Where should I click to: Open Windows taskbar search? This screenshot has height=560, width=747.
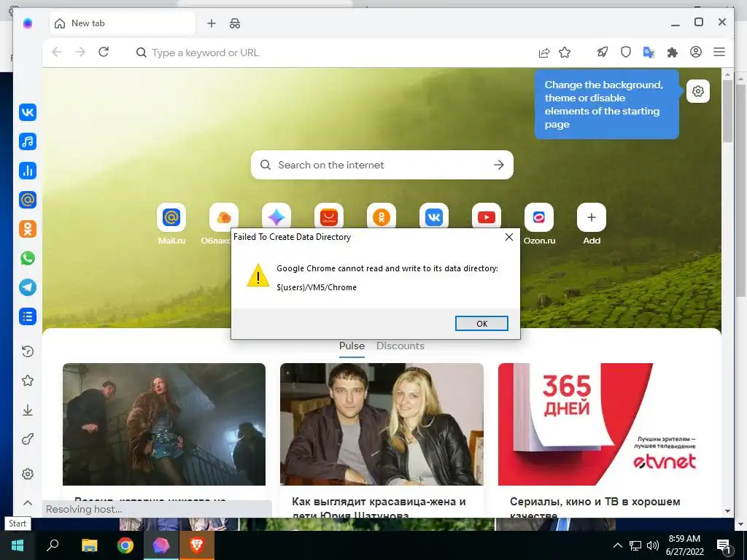(53, 545)
